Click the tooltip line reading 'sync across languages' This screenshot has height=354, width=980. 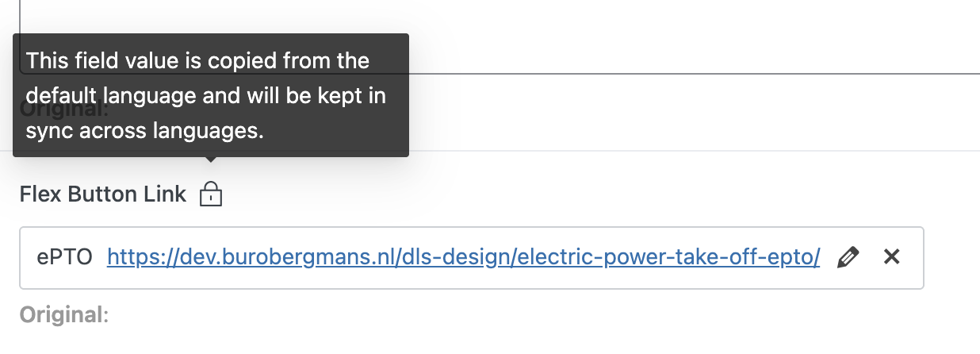click(x=144, y=131)
